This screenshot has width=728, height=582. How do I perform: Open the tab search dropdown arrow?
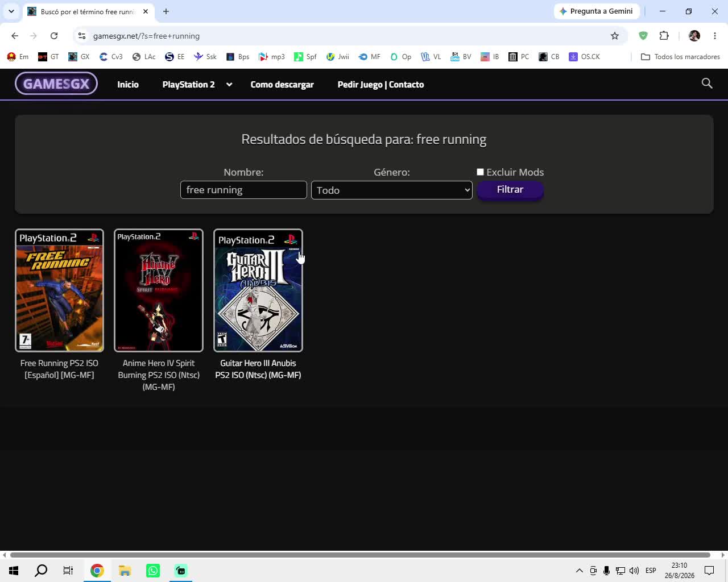(x=11, y=11)
